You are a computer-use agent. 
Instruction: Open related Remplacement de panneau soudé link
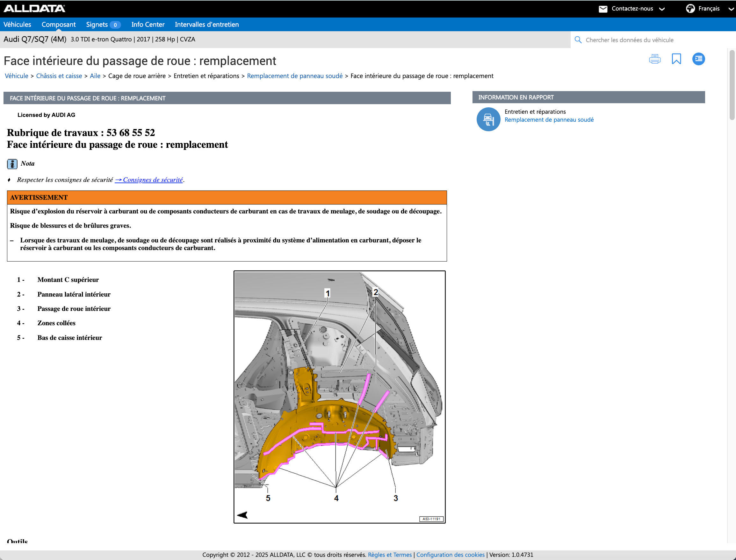point(549,120)
